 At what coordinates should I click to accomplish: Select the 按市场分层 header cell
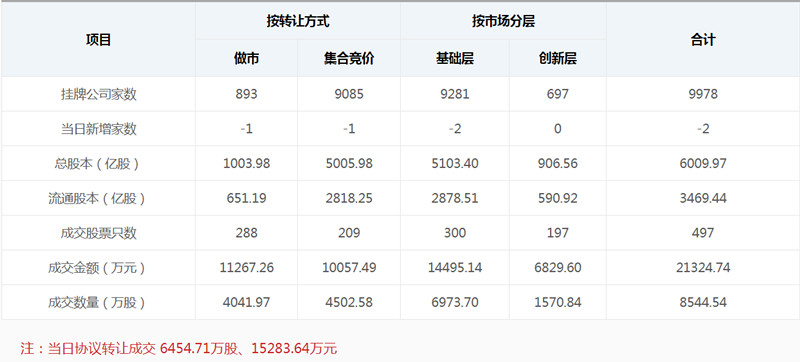click(x=503, y=21)
